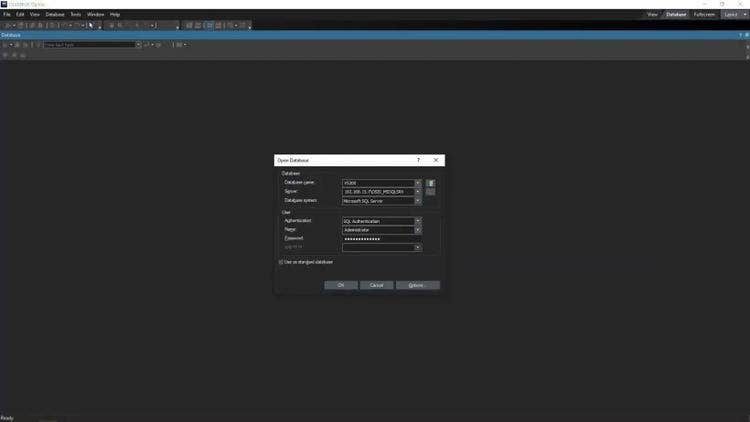This screenshot has height=422, width=750.
Task: Click the help question mark in dialog
Action: [418, 160]
